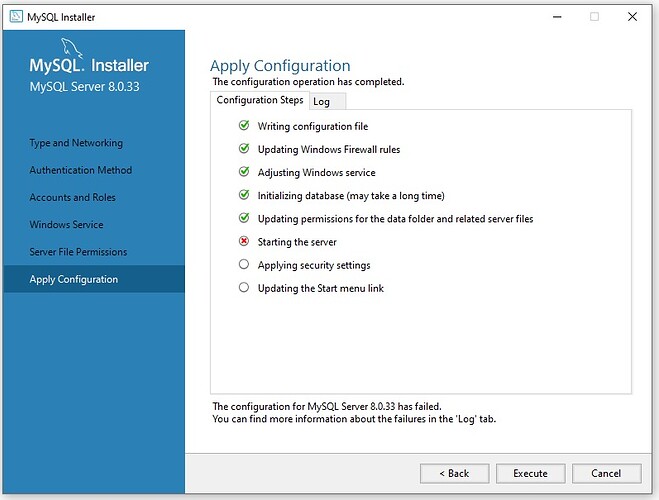
Task: Click 'Updating permissions for the data folder' text
Action: pyautogui.click(x=395, y=219)
